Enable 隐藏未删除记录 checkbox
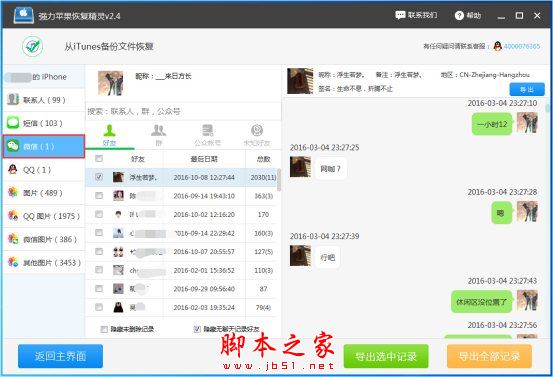This screenshot has height=377, width=553. pyautogui.click(x=104, y=329)
